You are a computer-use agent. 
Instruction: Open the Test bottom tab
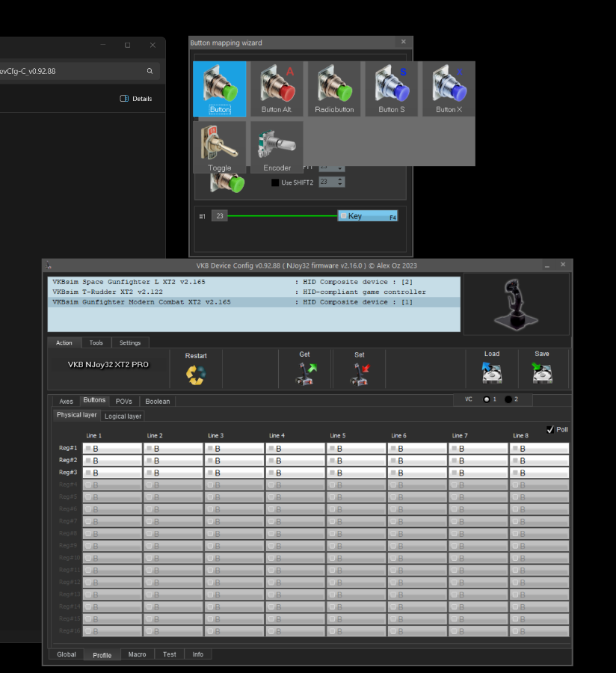pyautogui.click(x=170, y=654)
